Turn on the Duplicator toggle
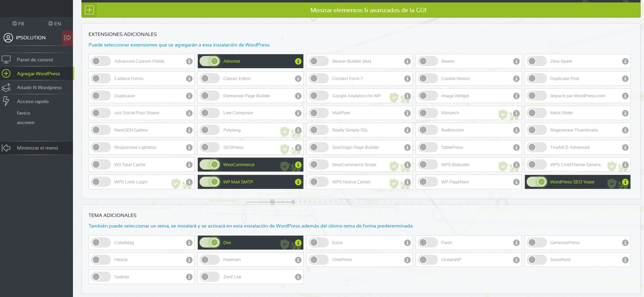Image resolution: width=644 pixels, height=297 pixels. (101, 96)
